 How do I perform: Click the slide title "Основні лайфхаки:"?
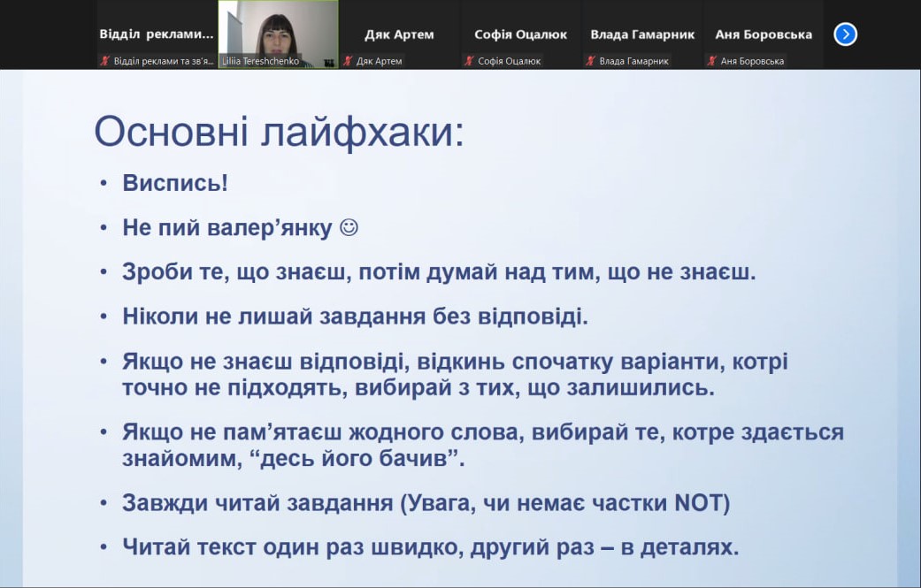point(279,133)
